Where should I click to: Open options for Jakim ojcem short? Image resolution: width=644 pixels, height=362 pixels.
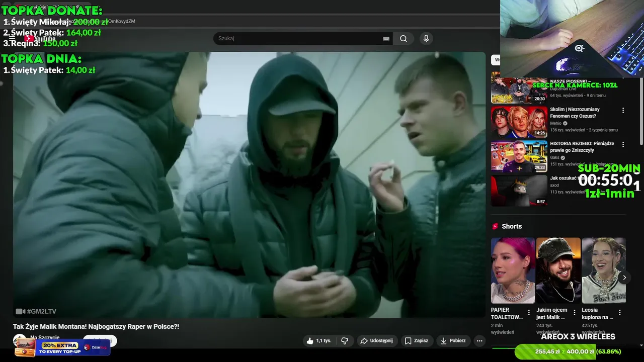coord(574,313)
